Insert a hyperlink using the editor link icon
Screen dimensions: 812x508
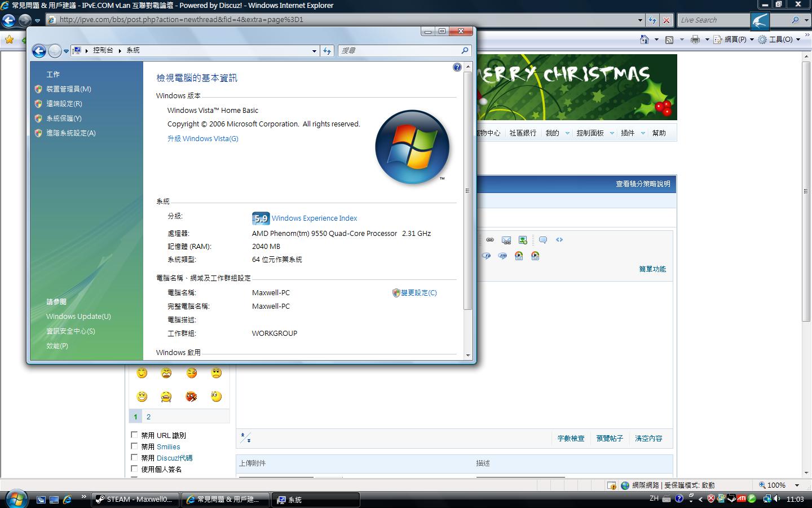tap(490, 240)
